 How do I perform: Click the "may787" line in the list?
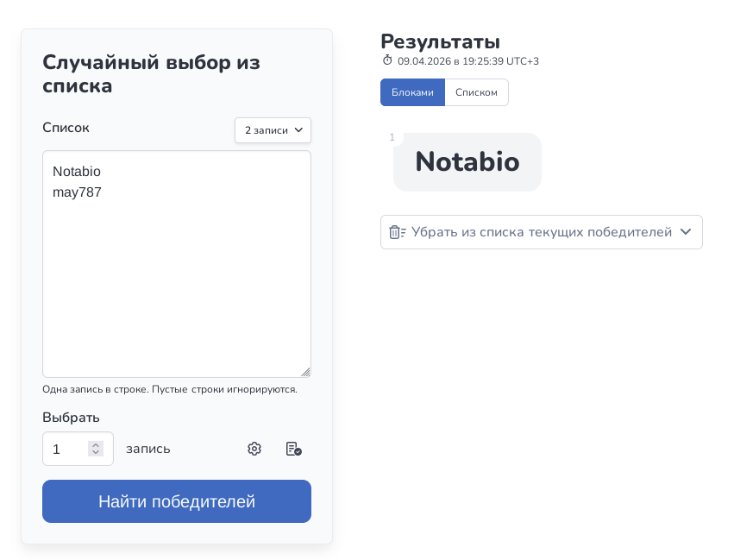78,192
